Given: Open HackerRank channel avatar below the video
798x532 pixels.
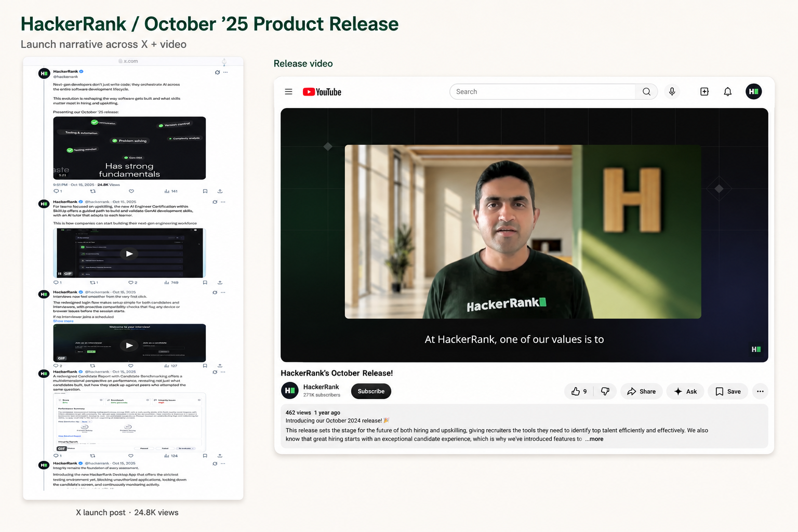Looking at the screenshot, I should (289, 390).
